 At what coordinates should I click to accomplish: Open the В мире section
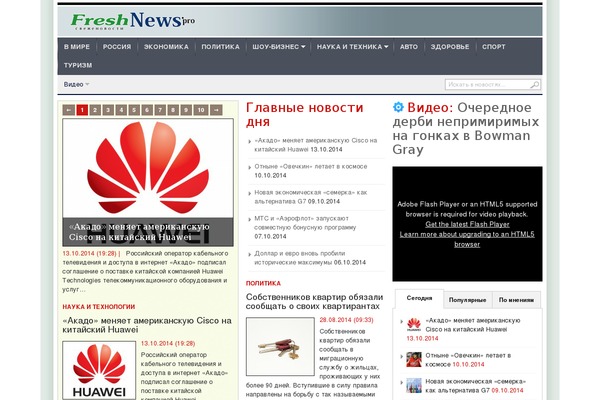(77, 47)
